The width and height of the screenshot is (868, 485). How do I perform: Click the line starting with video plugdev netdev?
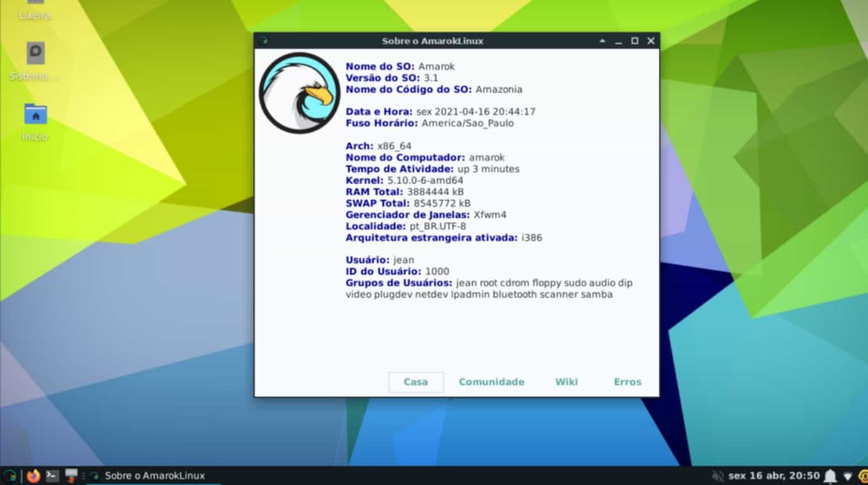click(x=479, y=295)
